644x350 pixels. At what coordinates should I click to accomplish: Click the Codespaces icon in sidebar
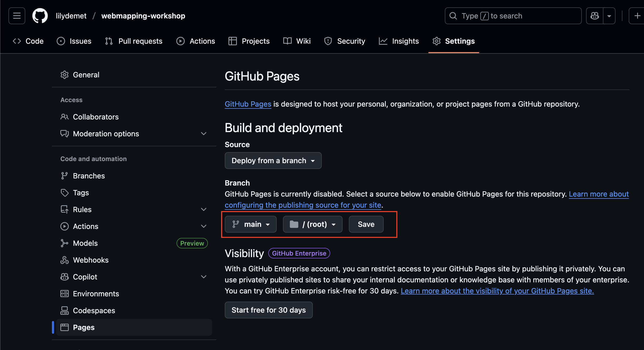point(65,311)
